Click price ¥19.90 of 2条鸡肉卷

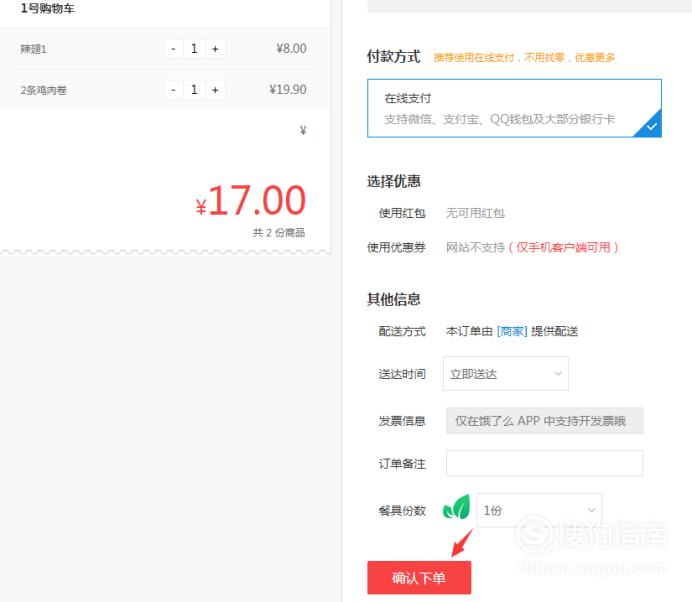point(288,90)
